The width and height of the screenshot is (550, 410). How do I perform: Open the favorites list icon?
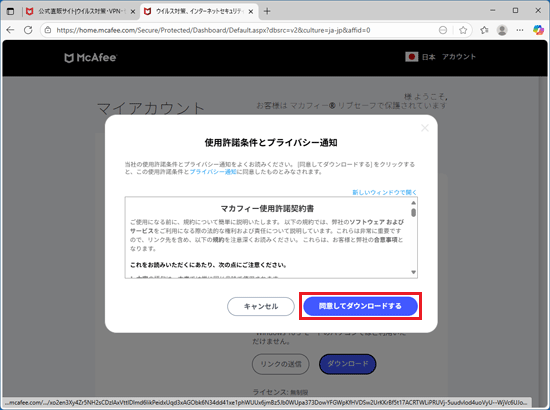click(x=484, y=30)
